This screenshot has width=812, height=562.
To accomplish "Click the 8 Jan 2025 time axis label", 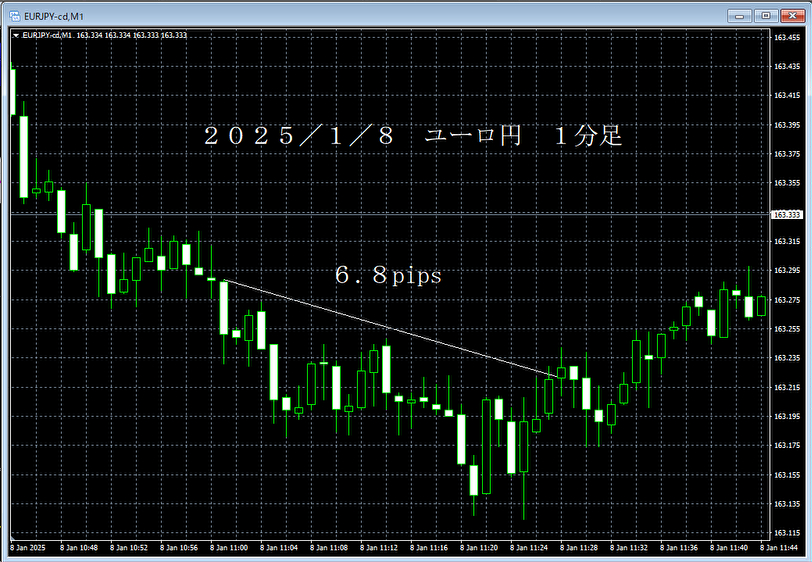I will pyautogui.click(x=28, y=547).
